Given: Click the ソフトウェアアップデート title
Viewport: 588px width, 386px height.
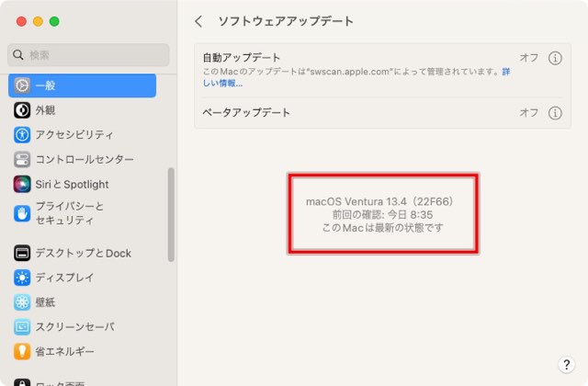Looking at the screenshot, I should (x=286, y=21).
